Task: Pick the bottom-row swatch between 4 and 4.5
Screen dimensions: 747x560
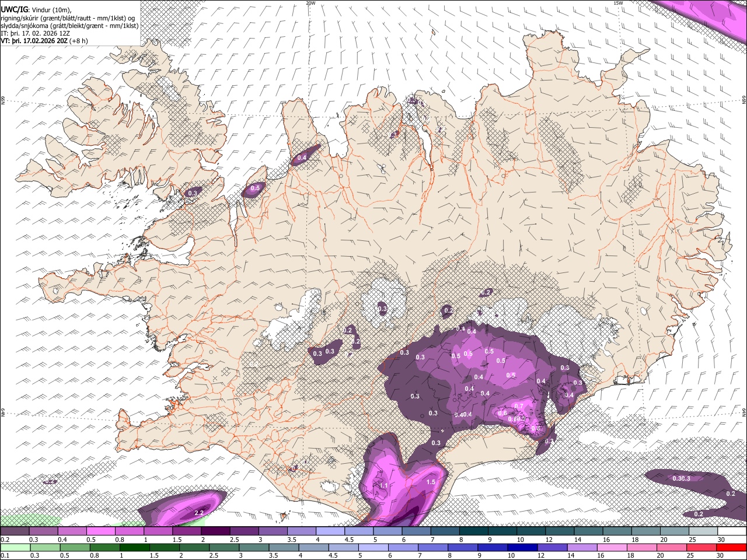Action: point(314,548)
